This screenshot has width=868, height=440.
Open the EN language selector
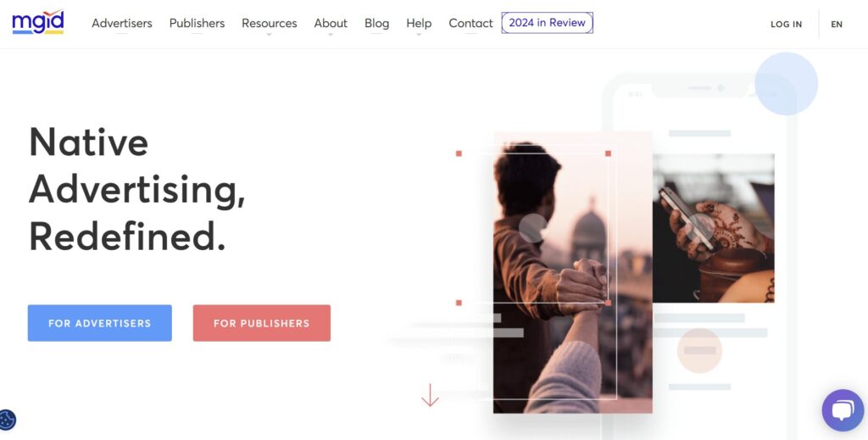point(837,25)
